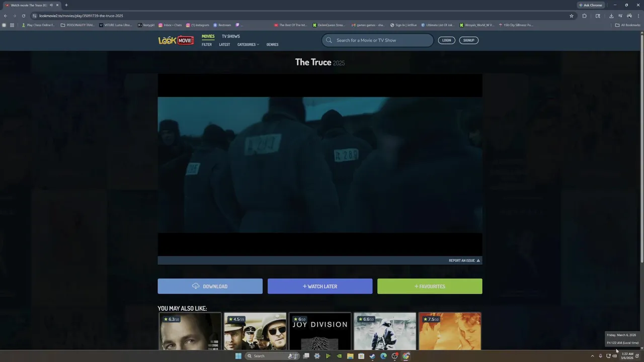
Task: Open a new browser tab
Action: click(66, 5)
